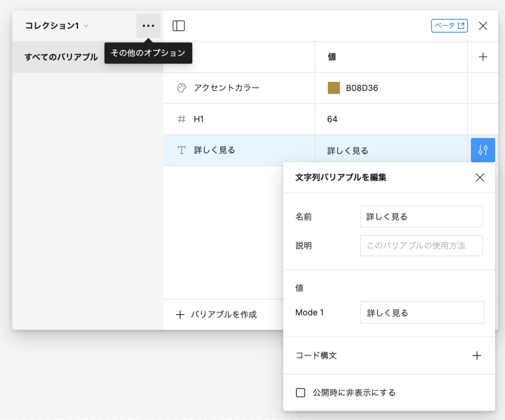Click the text type icon beside 詳しく見る
Image resolution: width=505 pixels, height=420 pixels.
pos(181,151)
